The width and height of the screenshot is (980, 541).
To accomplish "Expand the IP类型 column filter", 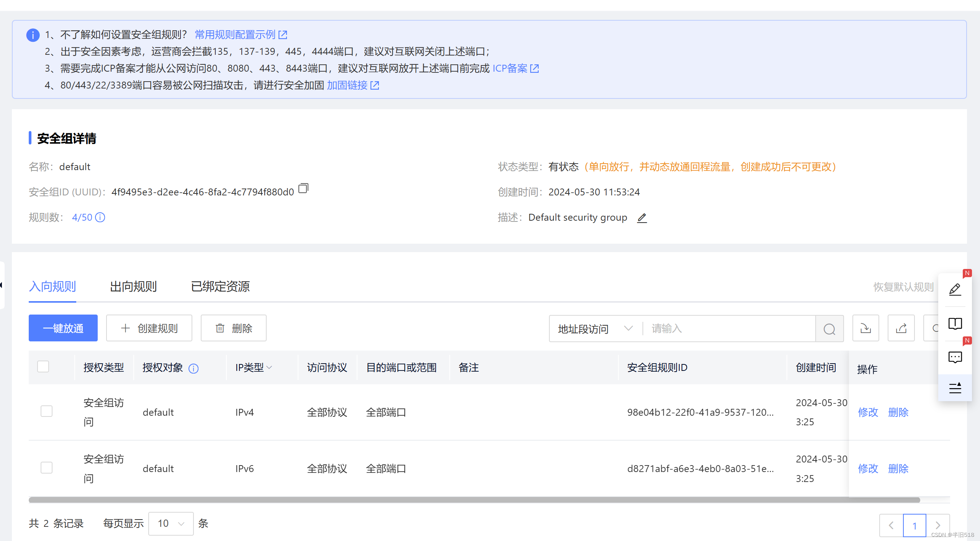I will [x=254, y=368].
